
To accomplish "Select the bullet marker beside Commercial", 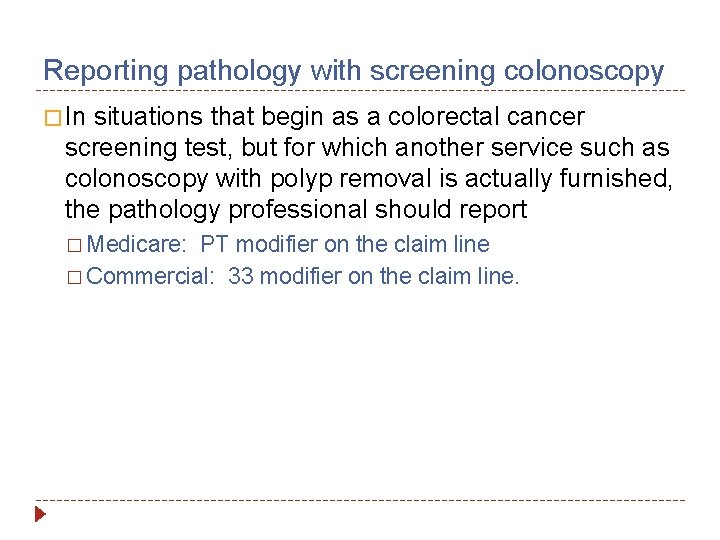I will click(76, 277).
